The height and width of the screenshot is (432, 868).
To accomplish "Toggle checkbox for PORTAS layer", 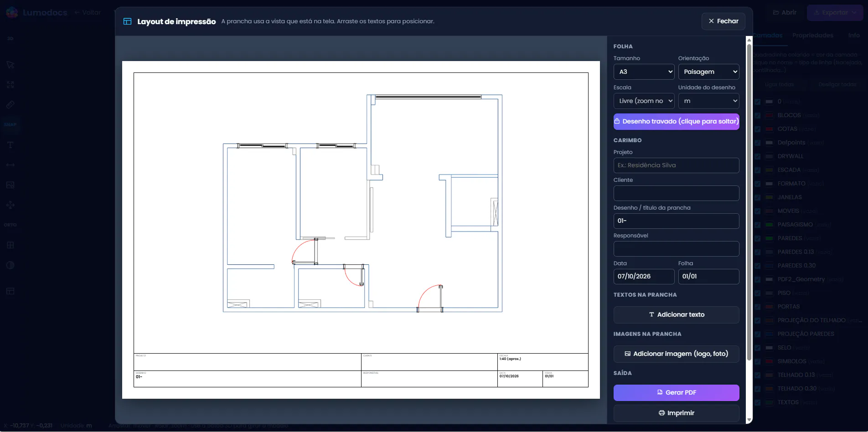I will pos(757,307).
